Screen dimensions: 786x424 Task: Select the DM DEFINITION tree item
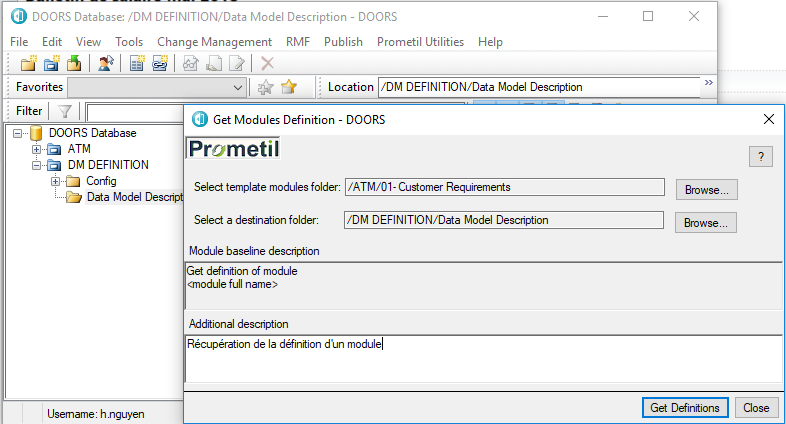[108, 165]
